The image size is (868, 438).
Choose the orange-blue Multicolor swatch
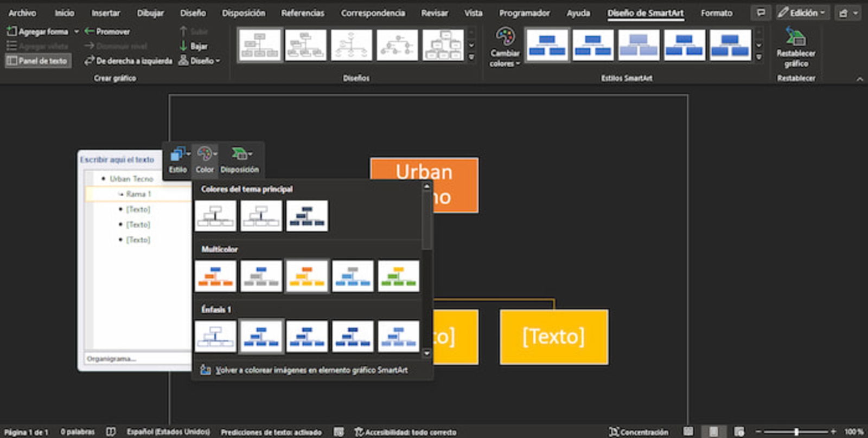click(x=215, y=276)
